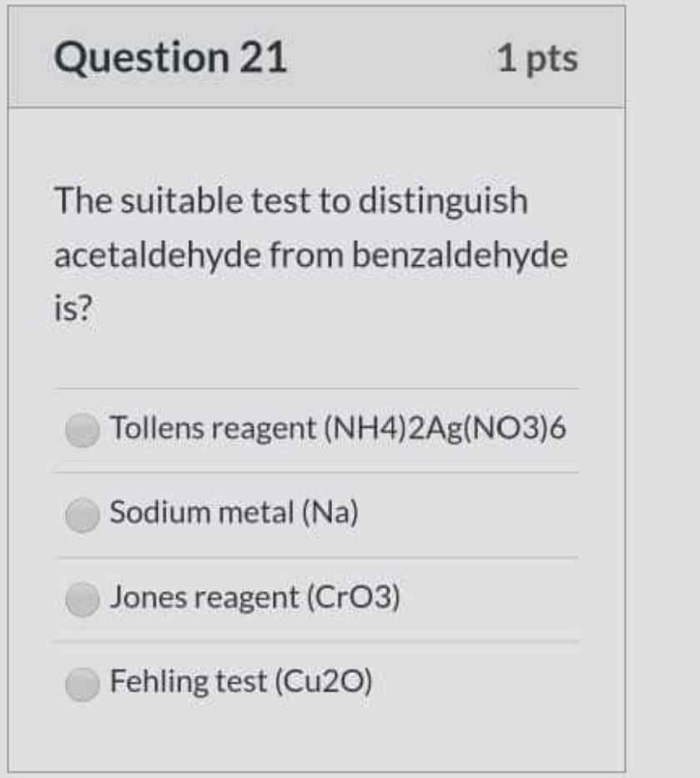Click the '(Cu2O)' formula text

coord(323,682)
